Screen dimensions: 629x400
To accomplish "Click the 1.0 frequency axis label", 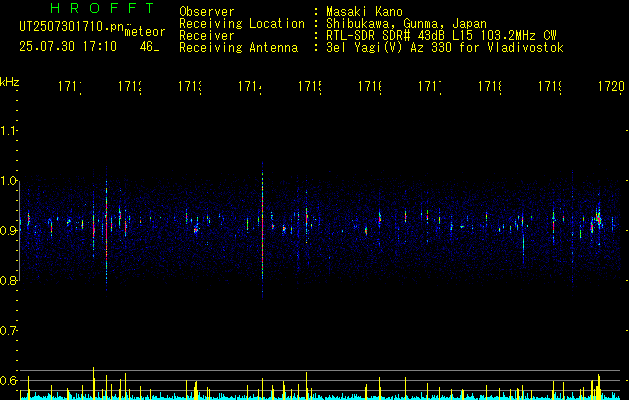I will coord(8,181).
